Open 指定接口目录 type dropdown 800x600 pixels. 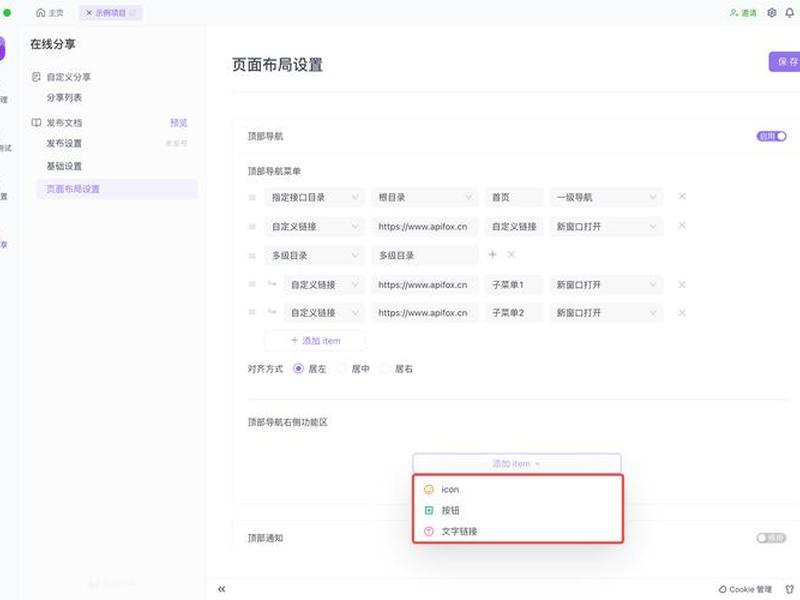coord(314,197)
